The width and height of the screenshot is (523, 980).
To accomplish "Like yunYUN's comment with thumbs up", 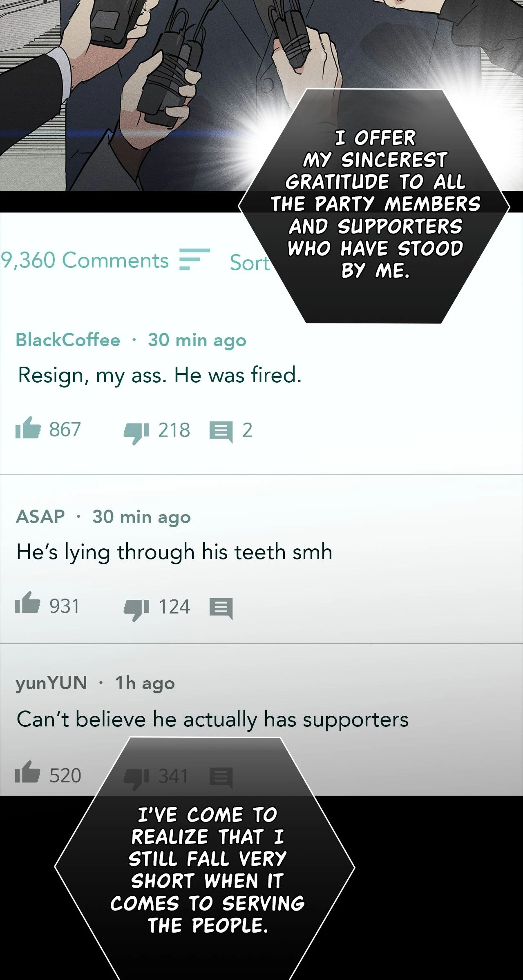I will [x=27, y=772].
